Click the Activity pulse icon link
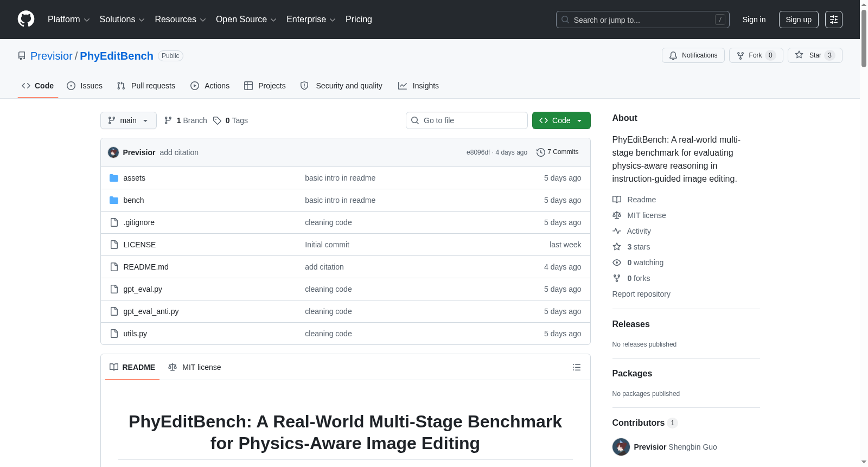Screen dimensions: 868x467 (617, 231)
